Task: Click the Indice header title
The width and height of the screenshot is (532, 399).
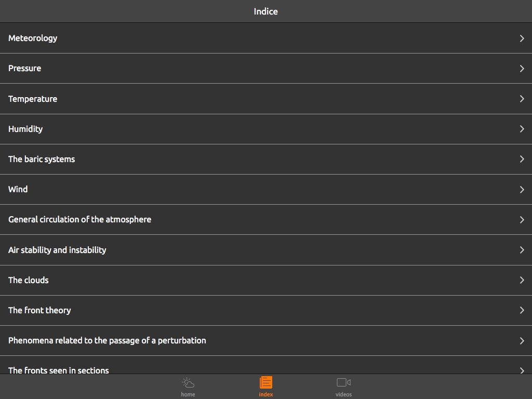Action: (x=265, y=11)
